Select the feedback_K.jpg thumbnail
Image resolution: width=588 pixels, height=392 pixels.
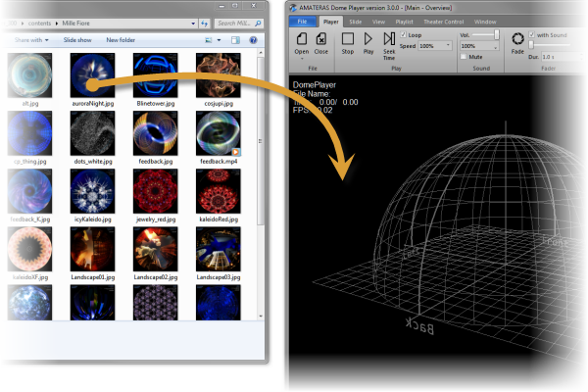point(29,191)
